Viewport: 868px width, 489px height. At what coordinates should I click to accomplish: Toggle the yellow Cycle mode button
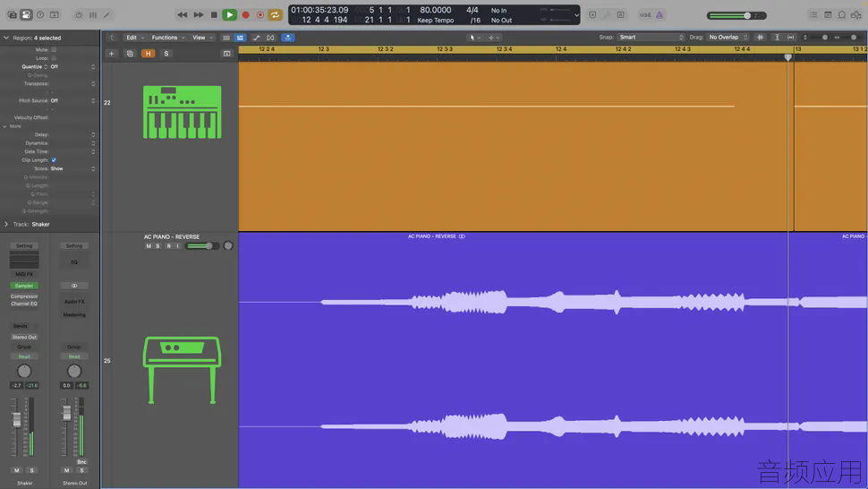[x=275, y=15]
